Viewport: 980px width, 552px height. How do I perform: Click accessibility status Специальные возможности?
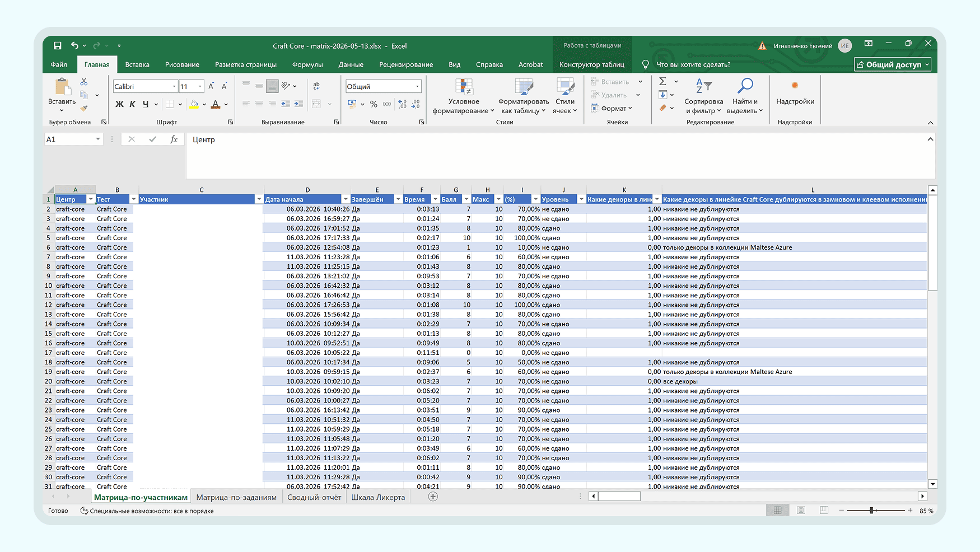coord(147,511)
